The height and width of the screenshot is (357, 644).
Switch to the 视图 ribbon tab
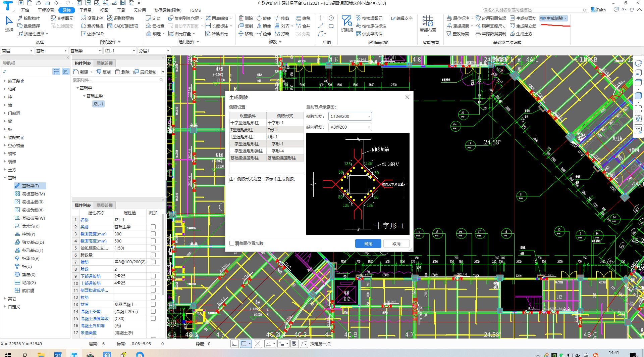pos(104,10)
